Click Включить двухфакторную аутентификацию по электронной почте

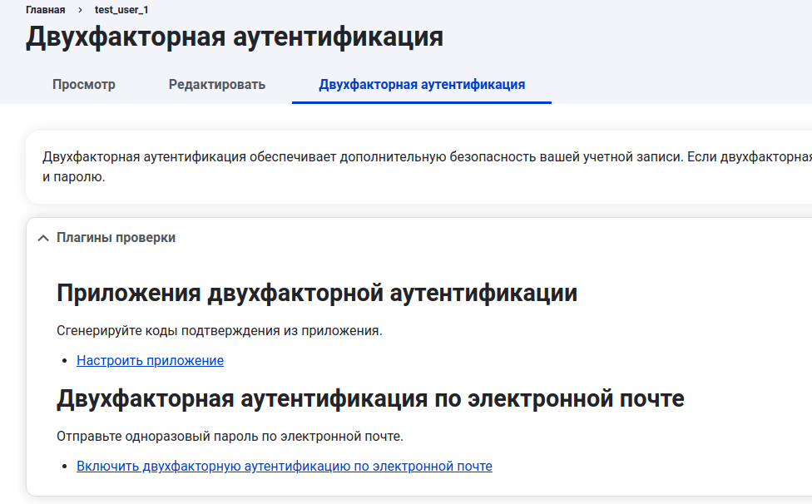click(285, 466)
